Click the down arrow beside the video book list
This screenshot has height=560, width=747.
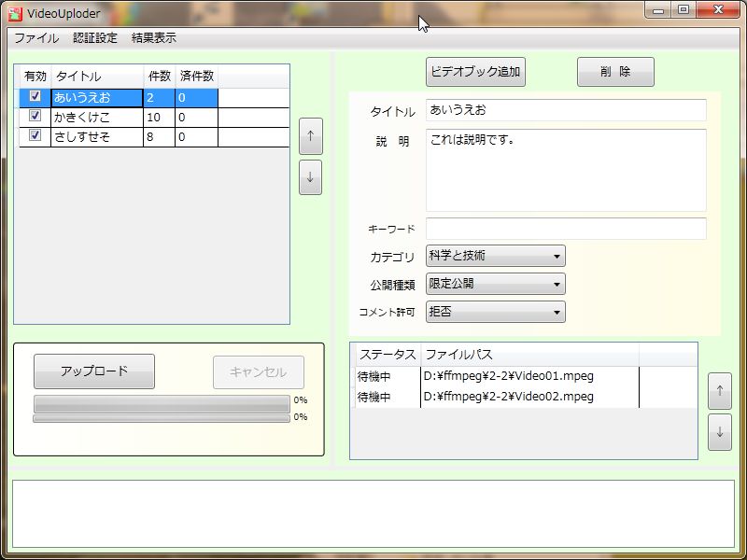(310, 177)
